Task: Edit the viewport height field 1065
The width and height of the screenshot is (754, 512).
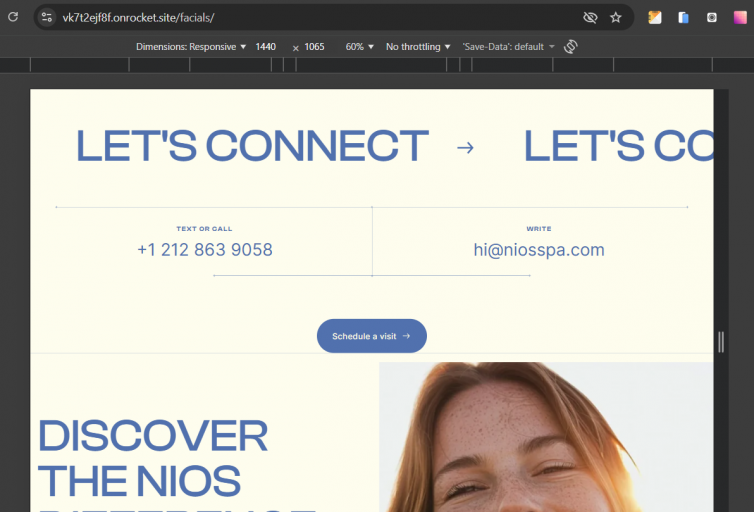Action: pos(314,47)
